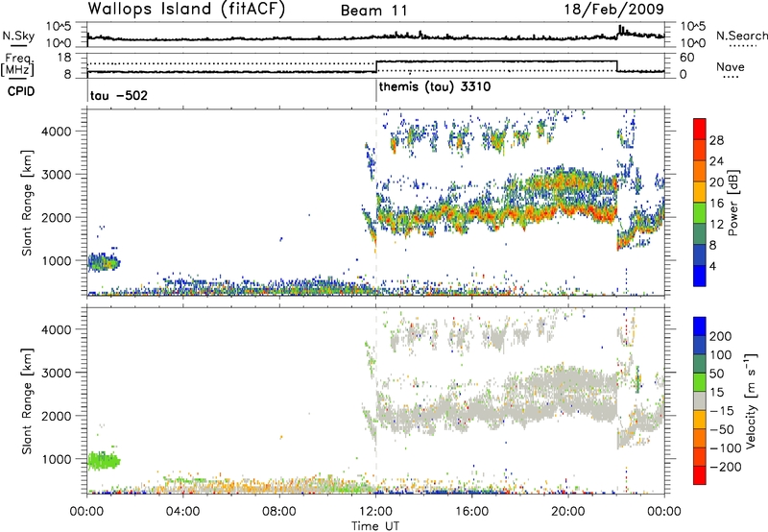Click the "4000" tick in the velocity panel
The width and height of the screenshot is (768, 532).
[56, 329]
